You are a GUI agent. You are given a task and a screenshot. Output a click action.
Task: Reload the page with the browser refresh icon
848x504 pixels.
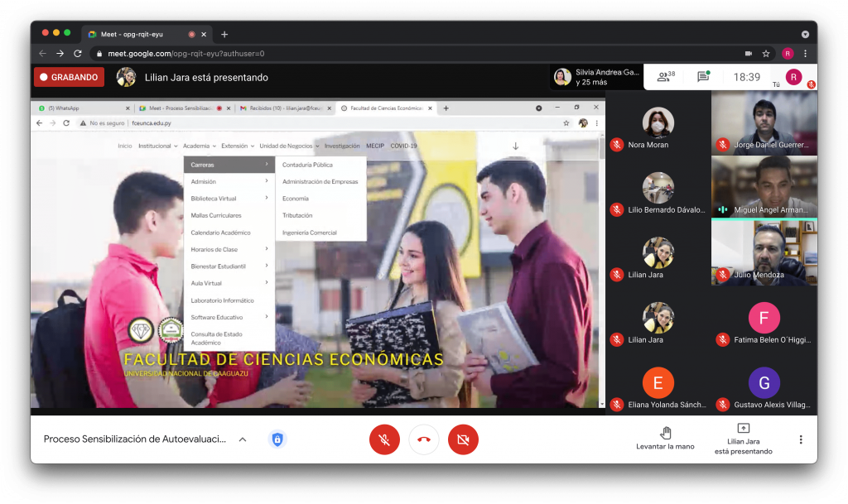coord(78,54)
